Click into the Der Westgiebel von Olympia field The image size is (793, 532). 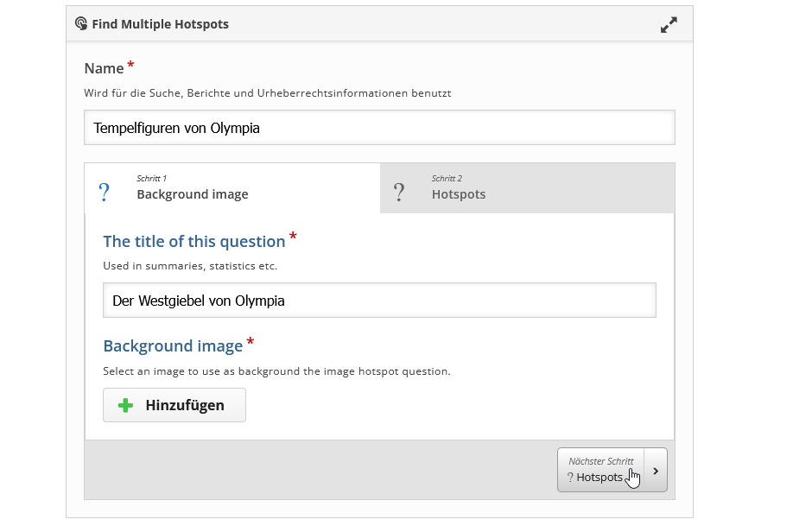click(379, 301)
